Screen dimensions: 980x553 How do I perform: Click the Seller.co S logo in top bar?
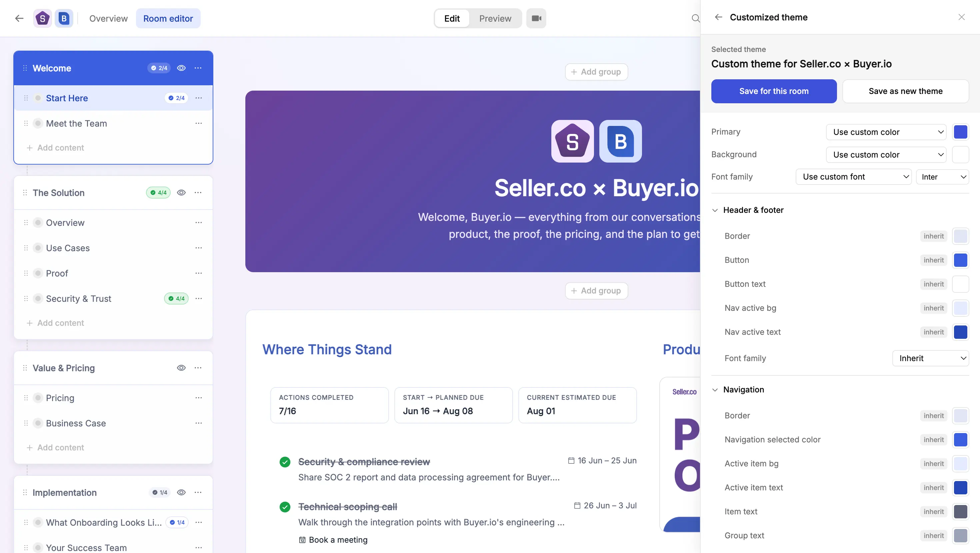[42, 18]
